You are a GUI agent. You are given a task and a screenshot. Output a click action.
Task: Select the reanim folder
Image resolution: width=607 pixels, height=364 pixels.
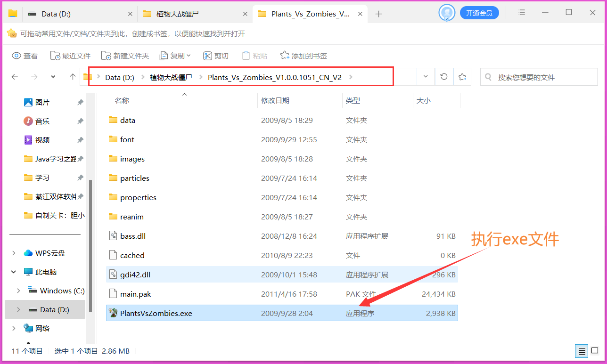pyautogui.click(x=282, y=217)
